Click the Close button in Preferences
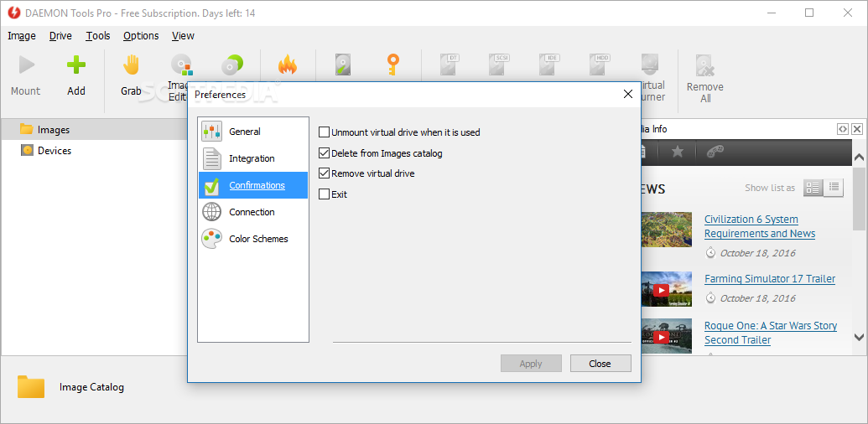This screenshot has width=868, height=424. (600, 364)
